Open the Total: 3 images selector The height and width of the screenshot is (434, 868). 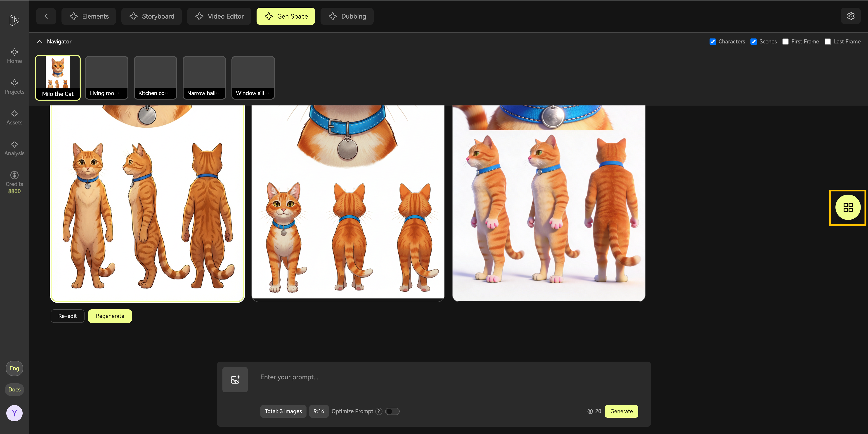(283, 411)
